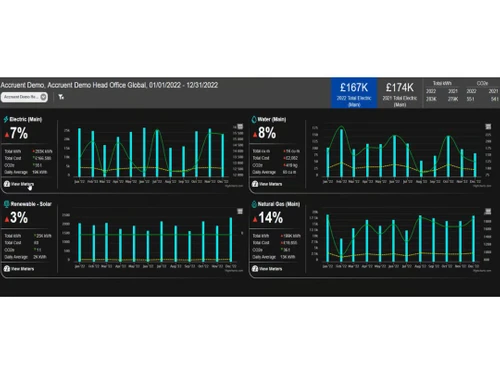This screenshot has width=500, height=375.
Task: Click the red up arrow beside 8%
Action: click(x=255, y=135)
